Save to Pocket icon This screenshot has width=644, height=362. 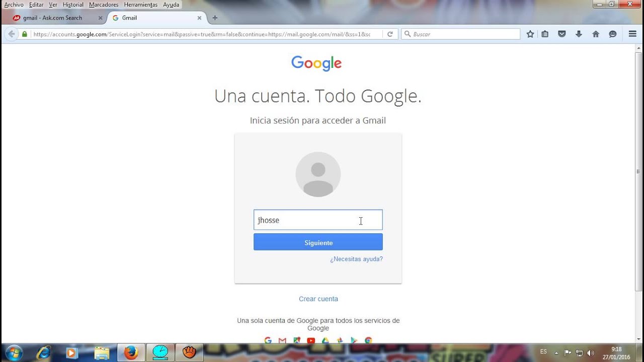[x=562, y=34]
